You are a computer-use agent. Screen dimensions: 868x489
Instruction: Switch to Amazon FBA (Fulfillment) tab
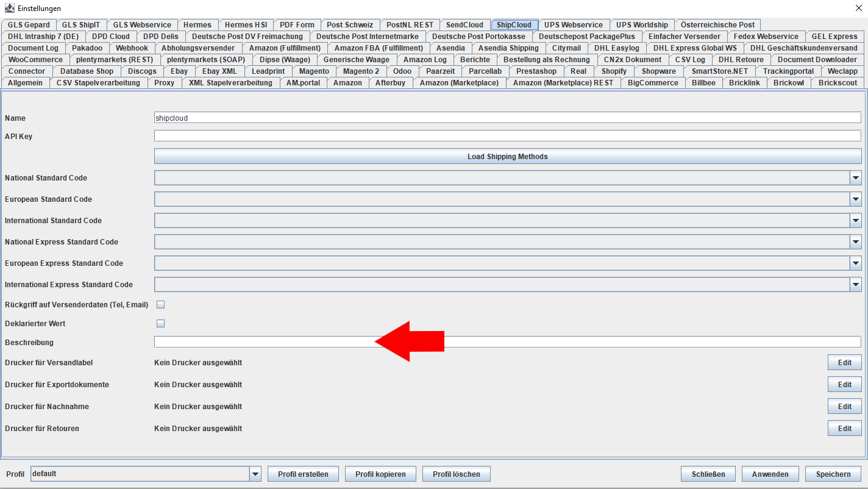click(x=379, y=48)
